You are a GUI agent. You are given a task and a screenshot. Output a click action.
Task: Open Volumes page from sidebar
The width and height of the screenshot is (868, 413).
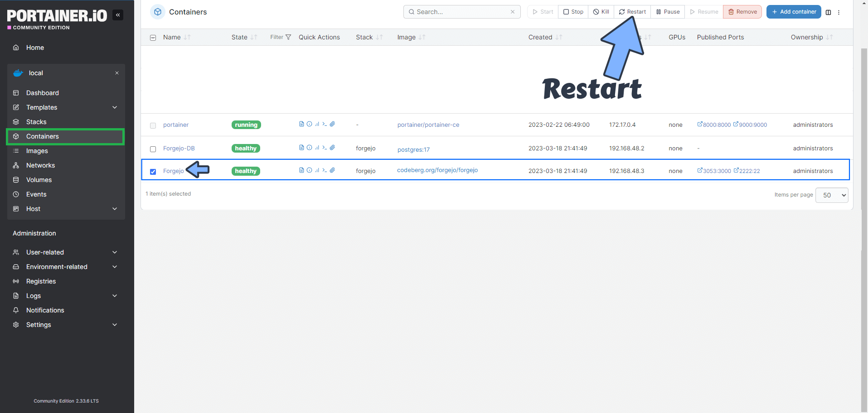[x=39, y=180]
